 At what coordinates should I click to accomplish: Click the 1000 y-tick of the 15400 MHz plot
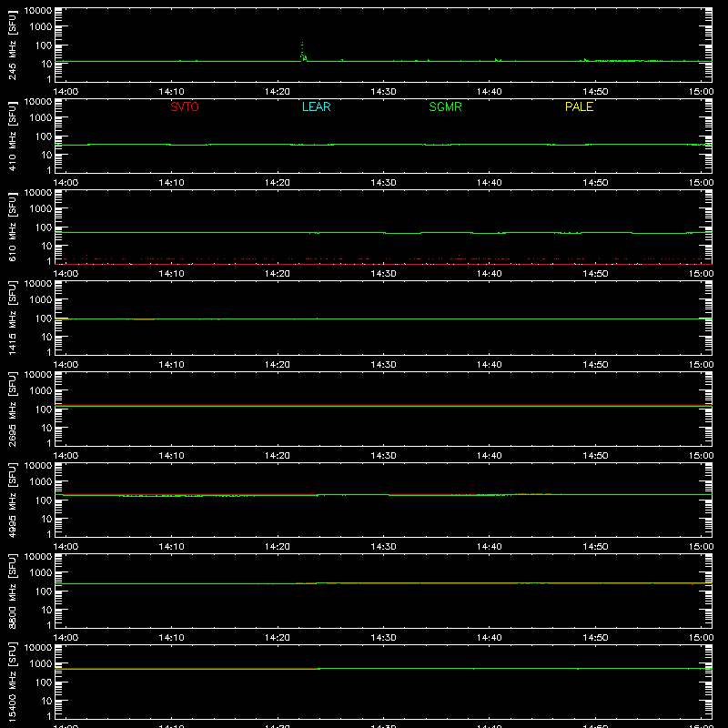(x=41, y=664)
